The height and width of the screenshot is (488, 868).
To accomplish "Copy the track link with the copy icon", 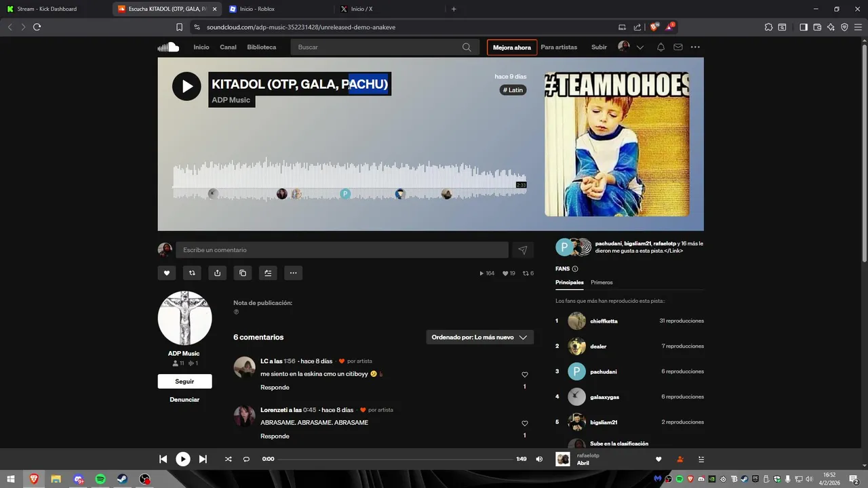I will [243, 273].
